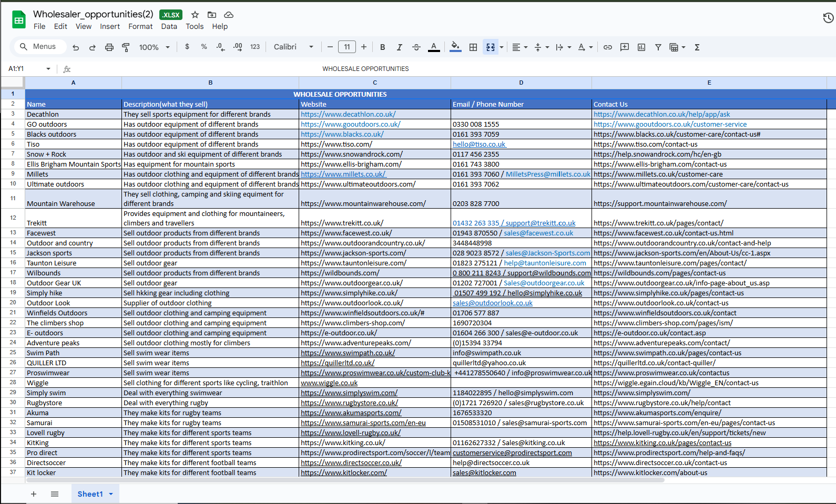Select row 11 header

tap(13, 199)
